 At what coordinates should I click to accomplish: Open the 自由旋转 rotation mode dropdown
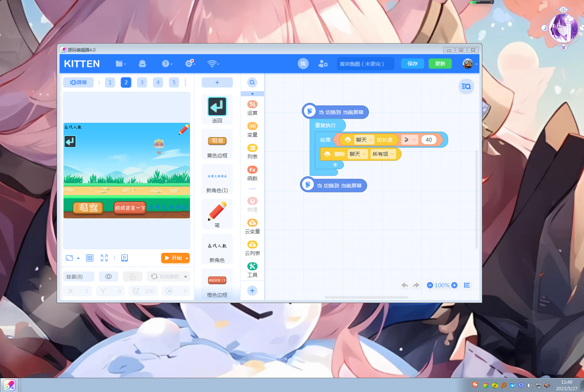[169, 276]
